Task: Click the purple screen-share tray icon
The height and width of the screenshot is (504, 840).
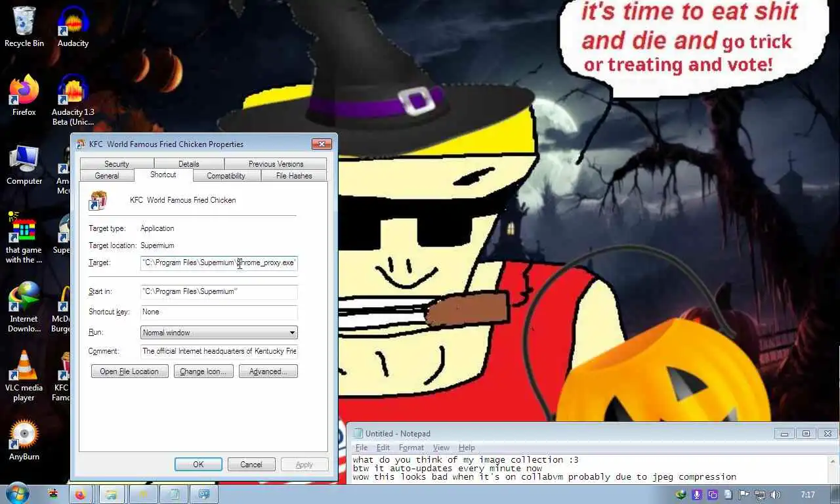Action: click(713, 495)
